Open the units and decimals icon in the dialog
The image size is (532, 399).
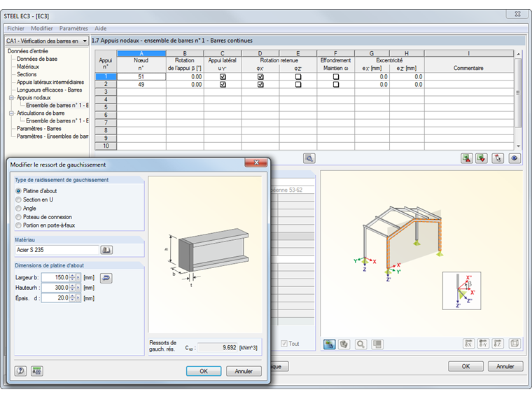pyautogui.click(x=36, y=371)
